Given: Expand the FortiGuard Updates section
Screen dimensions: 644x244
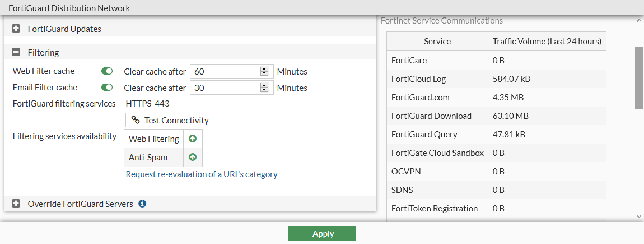Looking at the screenshot, I should pos(16,29).
